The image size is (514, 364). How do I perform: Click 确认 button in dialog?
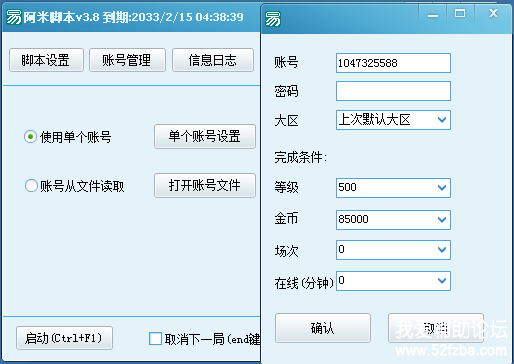[323, 328]
